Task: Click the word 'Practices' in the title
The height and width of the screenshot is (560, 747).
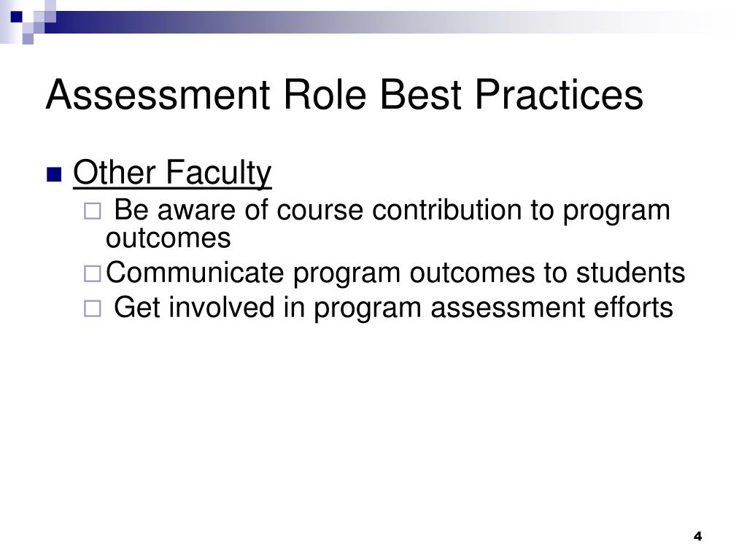Action: (559, 95)
